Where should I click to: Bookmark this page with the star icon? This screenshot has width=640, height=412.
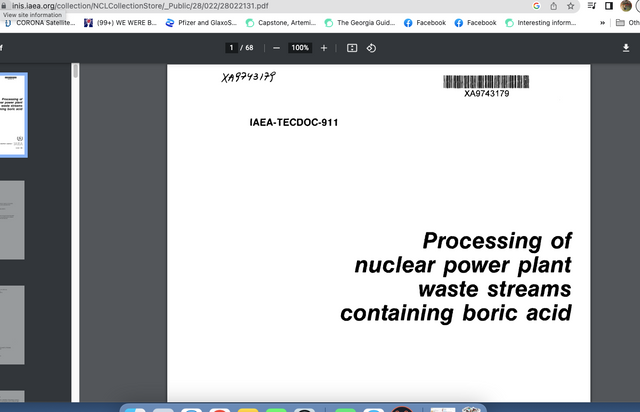tap(571, 6)
